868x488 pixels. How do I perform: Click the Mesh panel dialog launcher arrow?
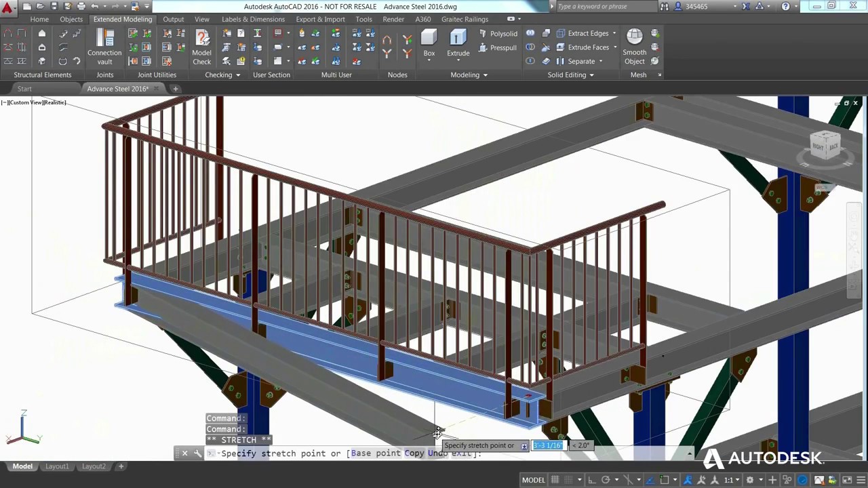coord(659,75)
